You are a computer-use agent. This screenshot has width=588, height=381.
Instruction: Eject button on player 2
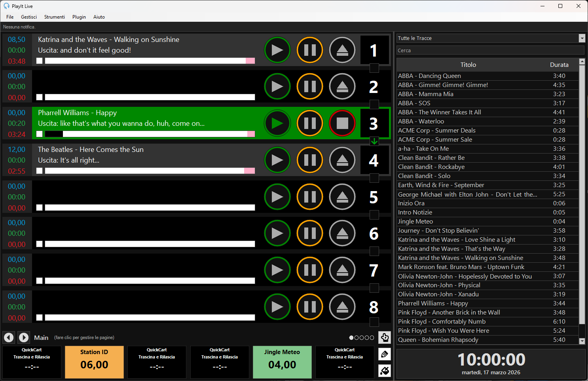342,87
